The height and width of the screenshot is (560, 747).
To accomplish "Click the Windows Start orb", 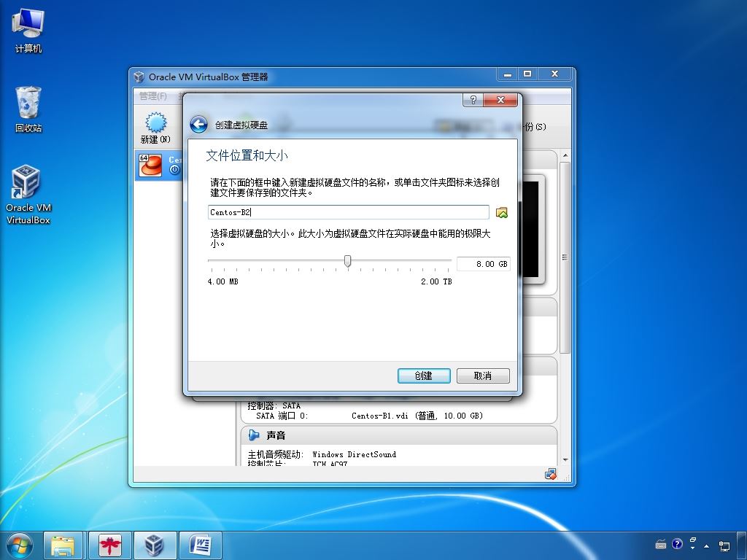I will pyautogui.click(x=20, y=545).
